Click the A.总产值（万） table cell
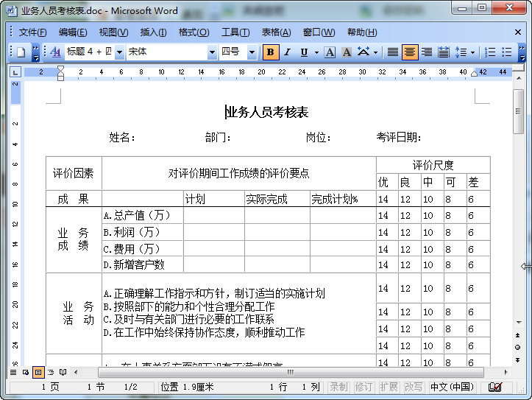 click(x=143, y=215)
